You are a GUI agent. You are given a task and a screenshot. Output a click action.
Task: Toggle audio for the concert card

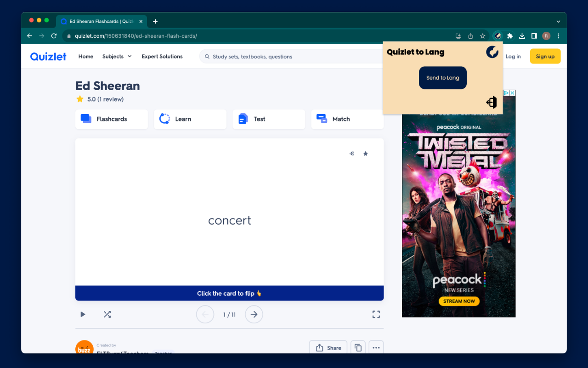tap(352, 153)
